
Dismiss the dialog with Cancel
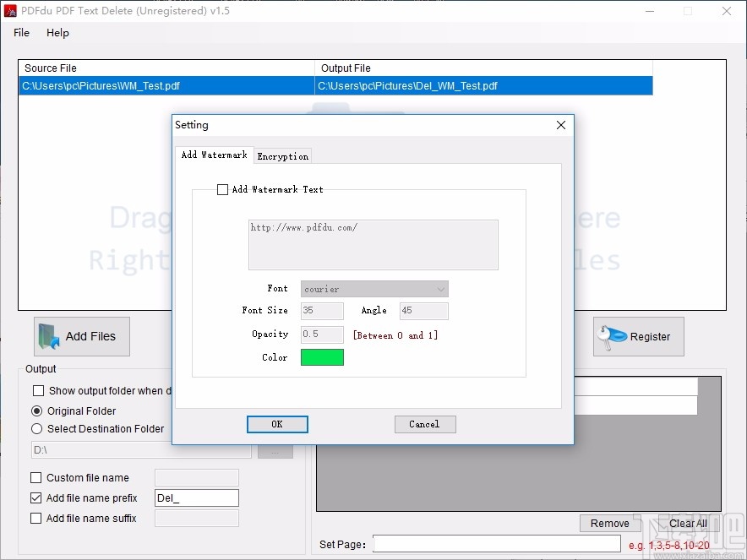(425, 424)
